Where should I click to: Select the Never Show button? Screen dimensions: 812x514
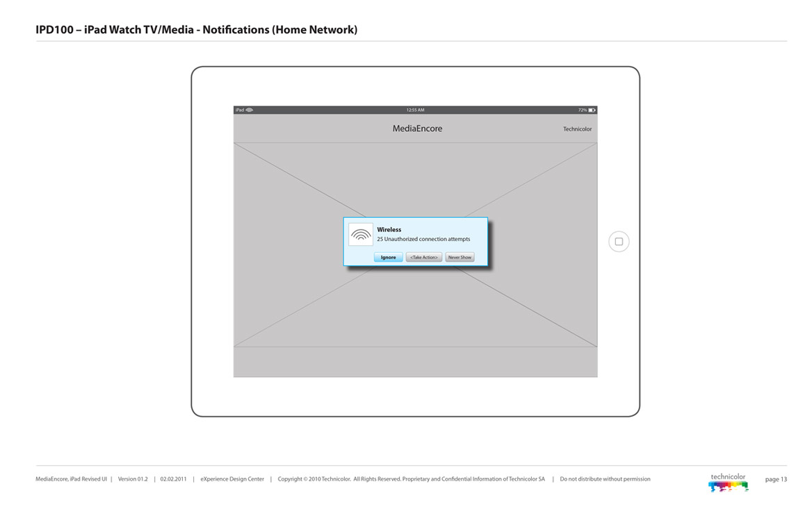[x=460, y=257]
